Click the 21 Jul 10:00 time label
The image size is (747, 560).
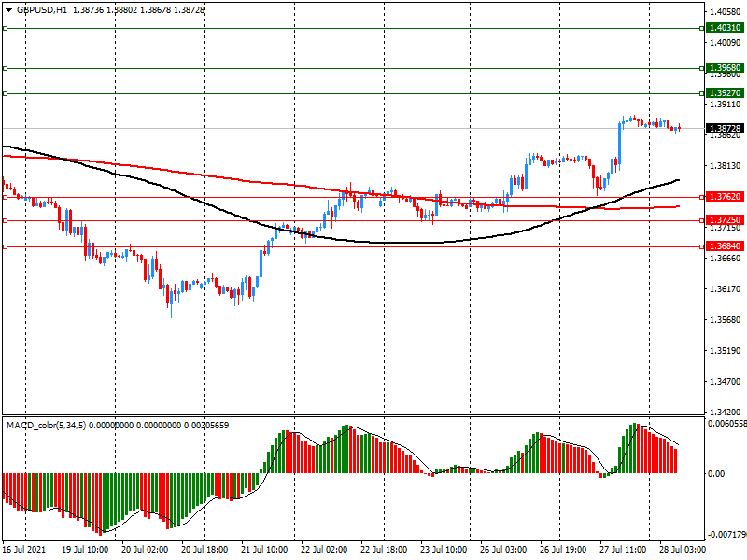[x=264, y=549]
